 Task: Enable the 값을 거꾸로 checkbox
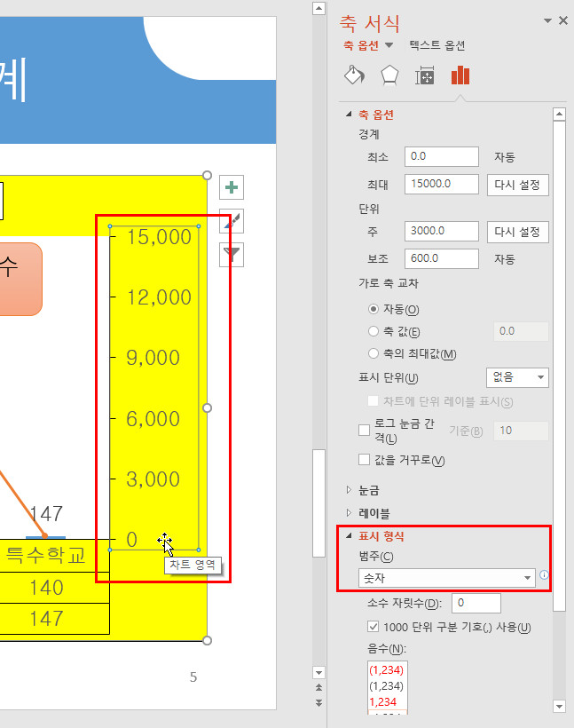(364, 460)
